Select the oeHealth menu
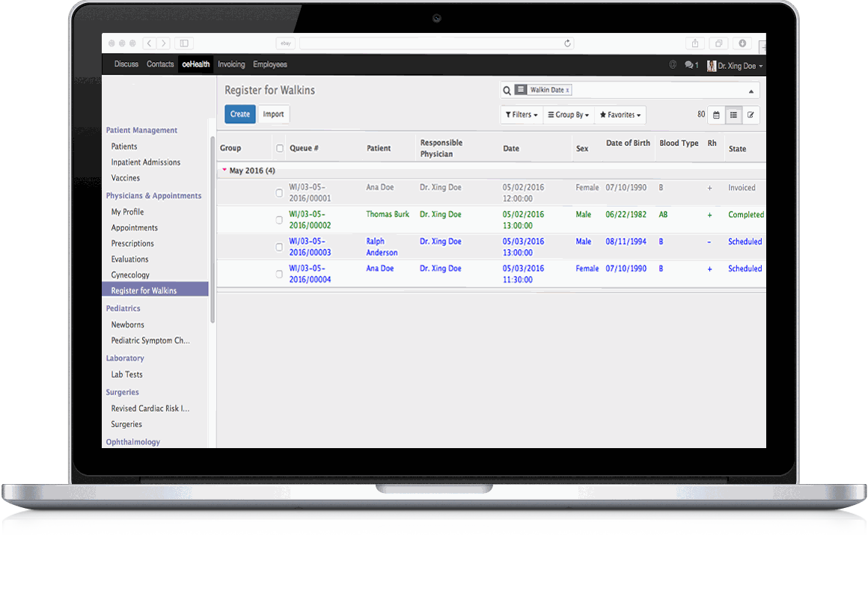This screenshot has height=594, width=868. tap(196, 64)
